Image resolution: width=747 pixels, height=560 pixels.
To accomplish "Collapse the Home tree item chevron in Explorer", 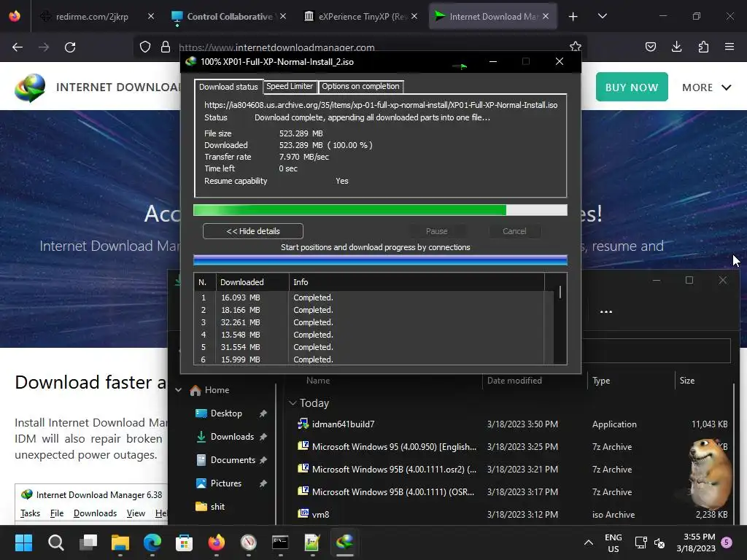I will tap(178, 390).
